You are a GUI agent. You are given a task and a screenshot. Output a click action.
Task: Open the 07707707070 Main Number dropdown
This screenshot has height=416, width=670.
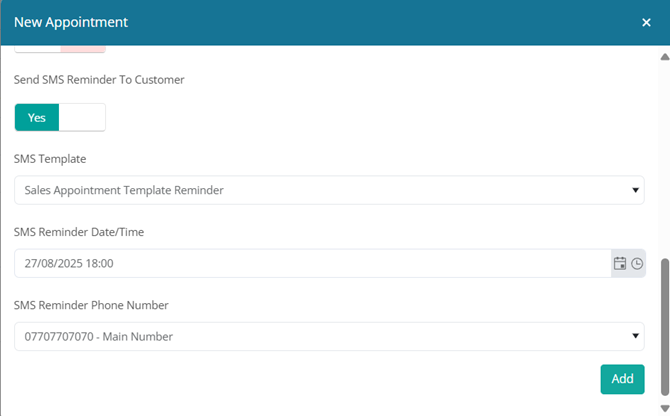coord(329,337)
